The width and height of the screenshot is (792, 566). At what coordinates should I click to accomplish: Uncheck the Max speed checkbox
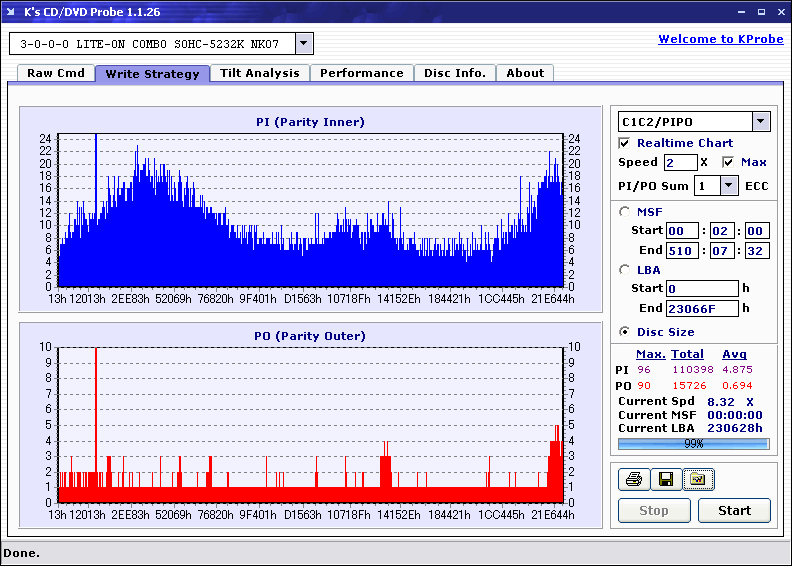click(x=728, y=162)
